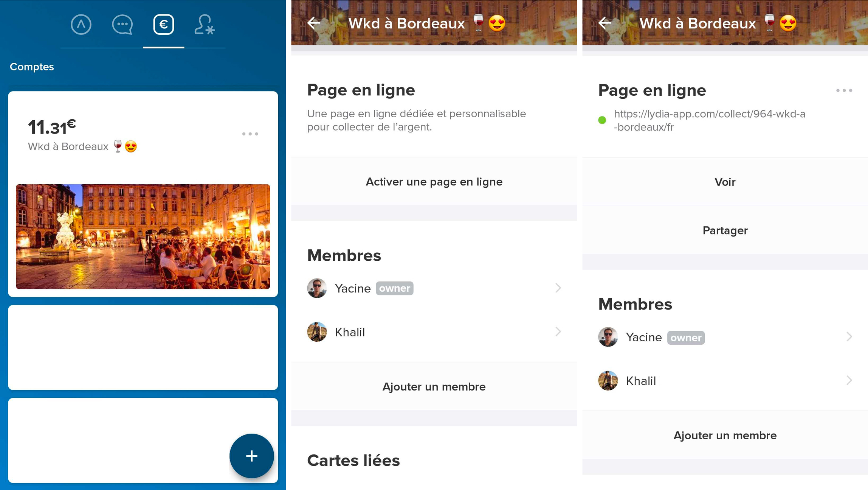Expand Khalil member row in the right panel

[725, 381]
